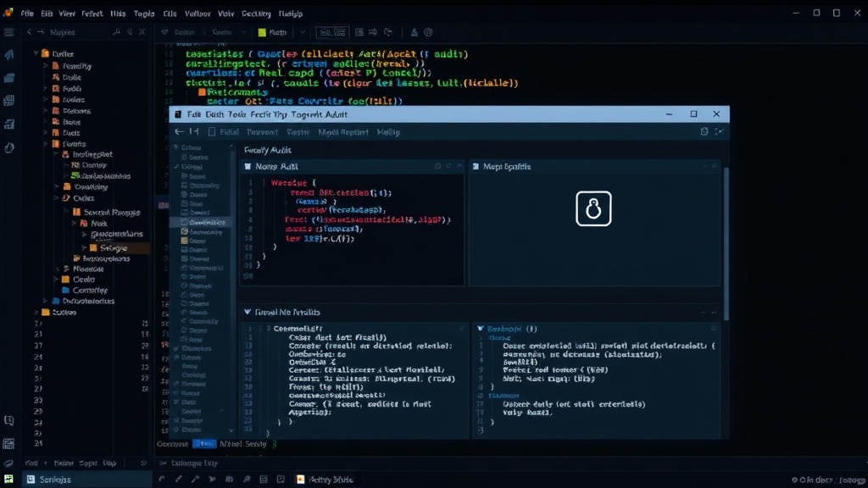Click the person icon in the editor toolbar
The image size is (868, 488).
click(x=414, y=32)
